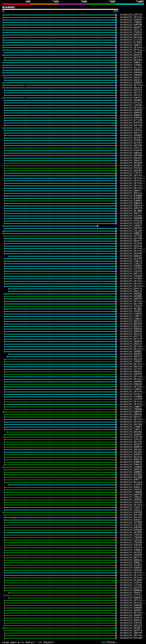Select label UniRef100_Q8MTM3
This screenshot has height=644, width=146.
click(x=131, y=228)
